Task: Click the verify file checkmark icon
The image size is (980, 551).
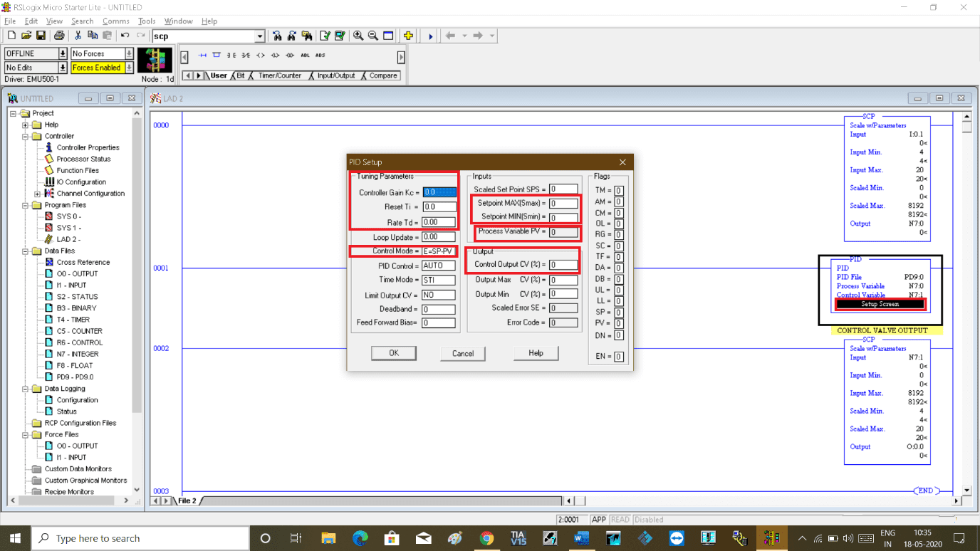Action: (325, 36)
